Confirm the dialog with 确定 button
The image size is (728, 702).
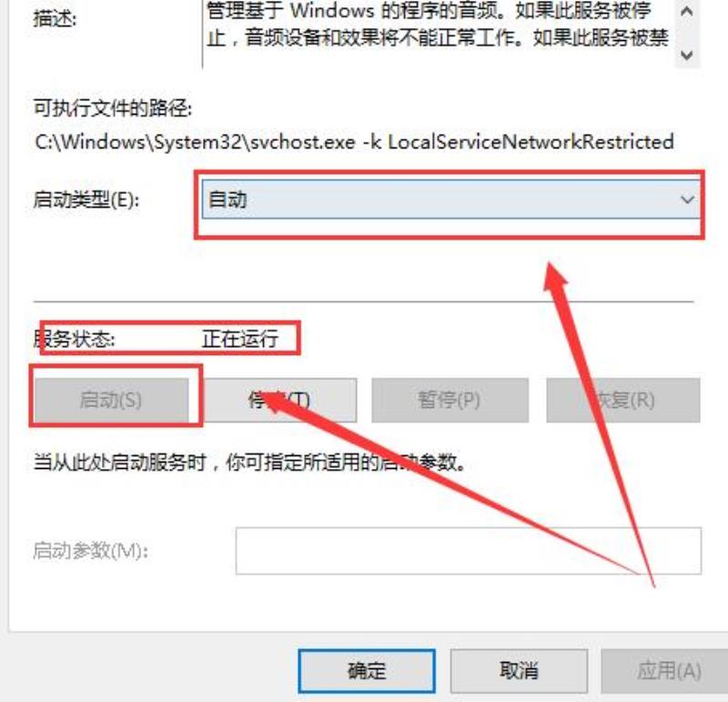(x=367, y=671)
